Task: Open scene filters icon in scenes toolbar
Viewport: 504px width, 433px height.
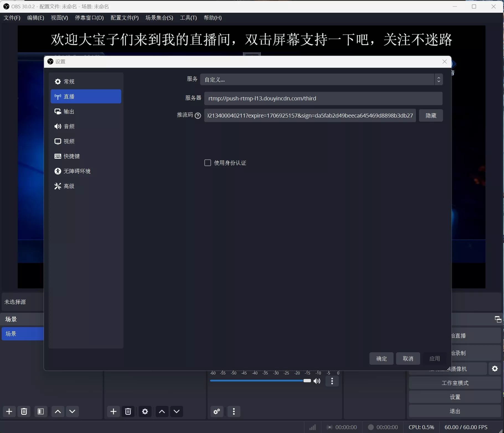Action: pos(41,411)
